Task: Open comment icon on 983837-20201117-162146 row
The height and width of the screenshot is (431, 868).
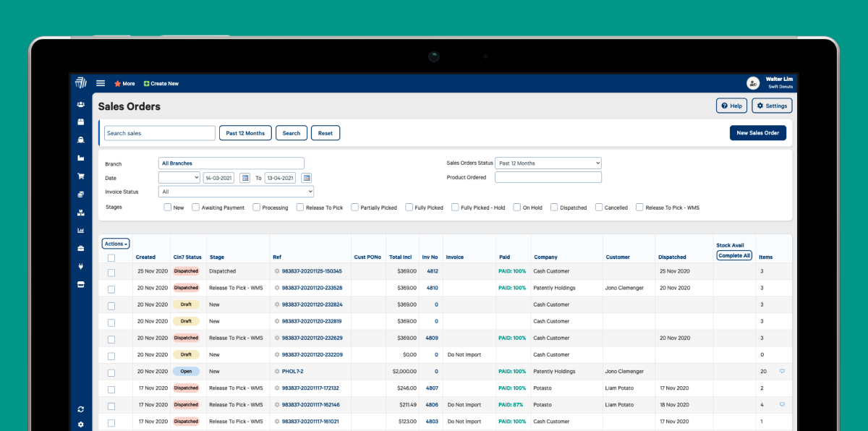Action: coord(782,404)
